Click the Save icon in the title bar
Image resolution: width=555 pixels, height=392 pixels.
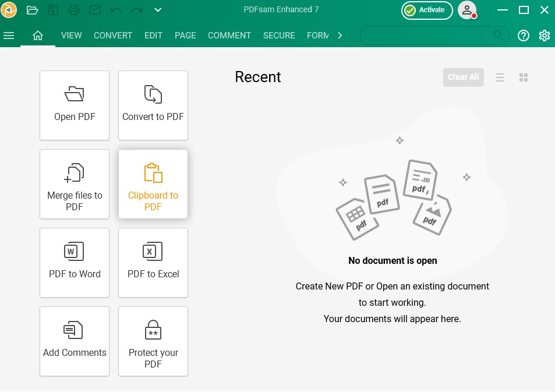(53, 10)
